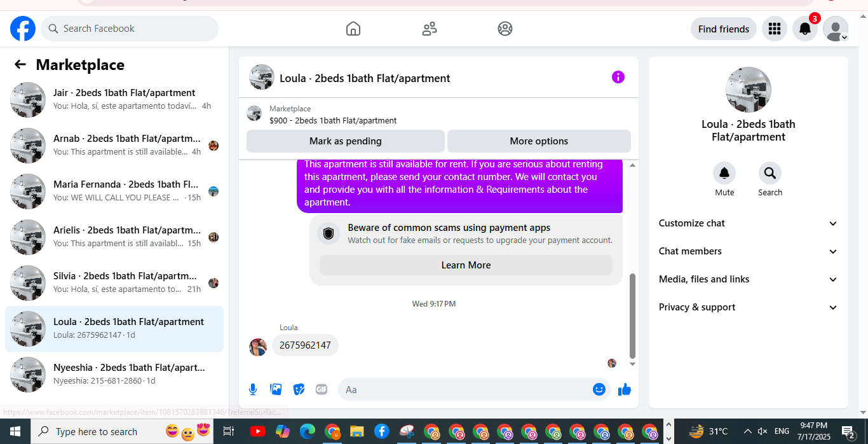This screenshot has height=444, width=868.
Task: Mute the Loula conversation
Action: coord(724,173)
